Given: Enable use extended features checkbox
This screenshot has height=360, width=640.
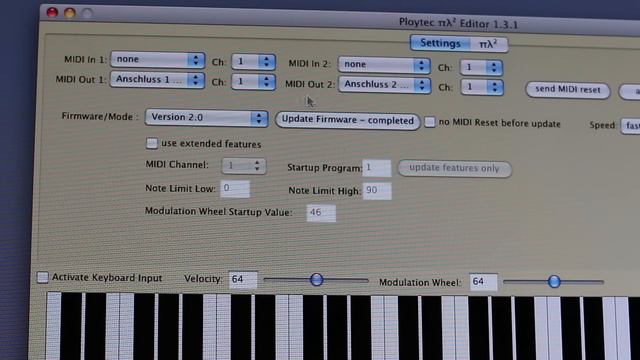Looking at the screenshot, I should pos(152,143).
